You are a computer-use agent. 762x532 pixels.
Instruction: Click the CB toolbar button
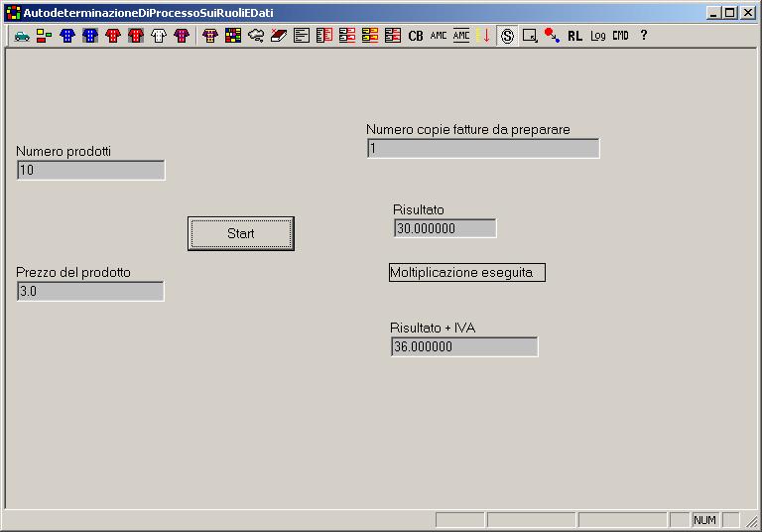416,36
